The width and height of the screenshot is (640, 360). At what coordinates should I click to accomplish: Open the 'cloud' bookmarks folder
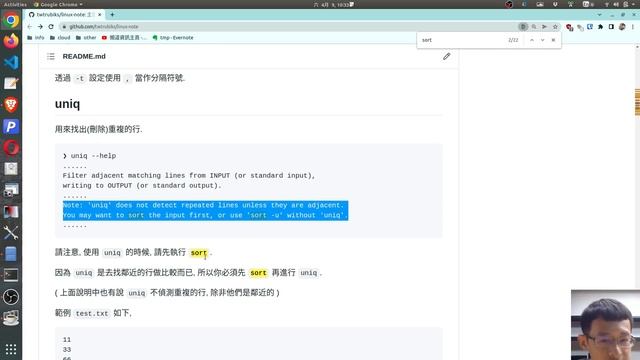[x=60, y=38]
